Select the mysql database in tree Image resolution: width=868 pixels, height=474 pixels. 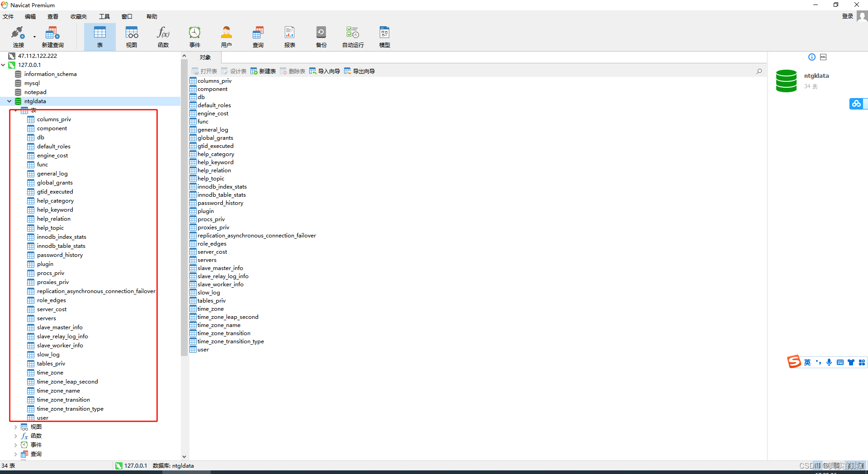(x=32, y=83)
